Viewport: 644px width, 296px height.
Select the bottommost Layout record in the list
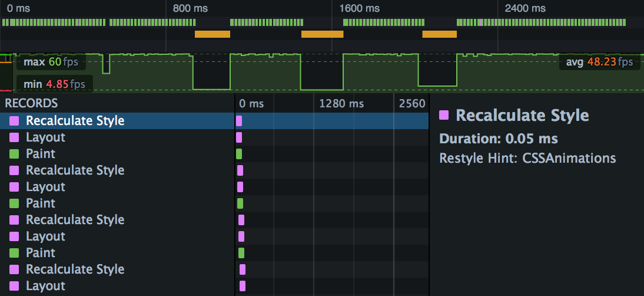(45, 286)
